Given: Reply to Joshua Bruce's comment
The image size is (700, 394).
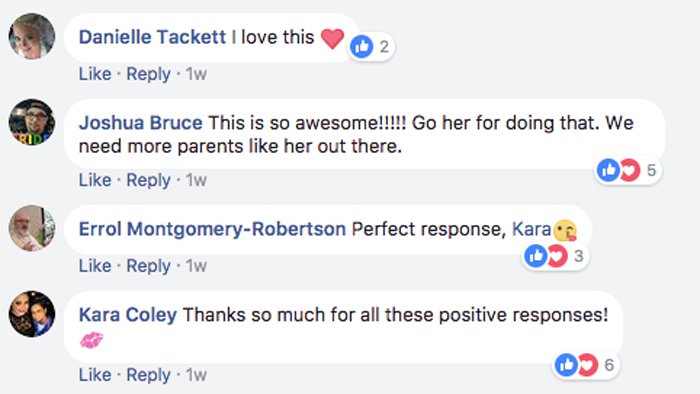Looking at the screenshot, I should pyautogui.click(x=148, y=180).
